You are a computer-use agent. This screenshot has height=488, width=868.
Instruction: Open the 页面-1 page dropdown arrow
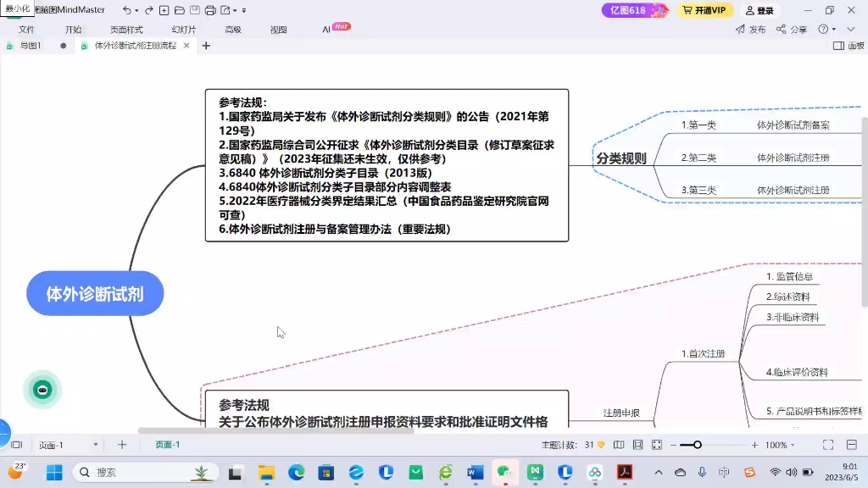[95, 444]
